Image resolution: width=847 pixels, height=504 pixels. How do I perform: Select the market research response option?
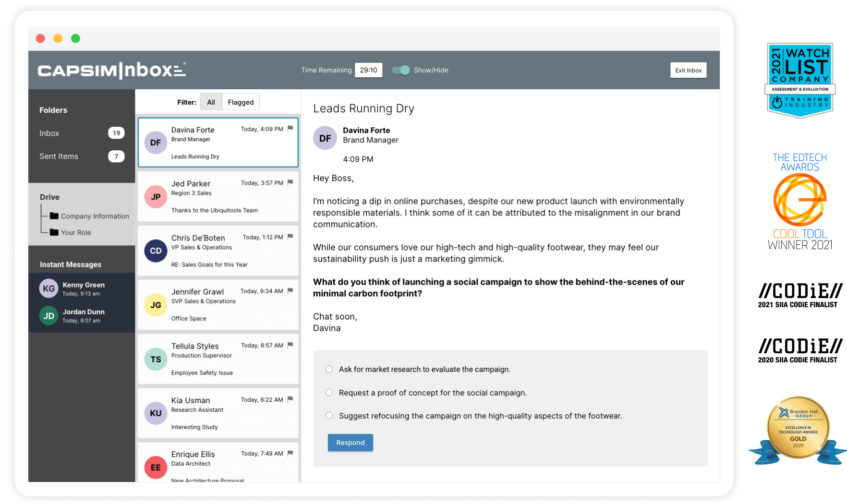point(329,369)
